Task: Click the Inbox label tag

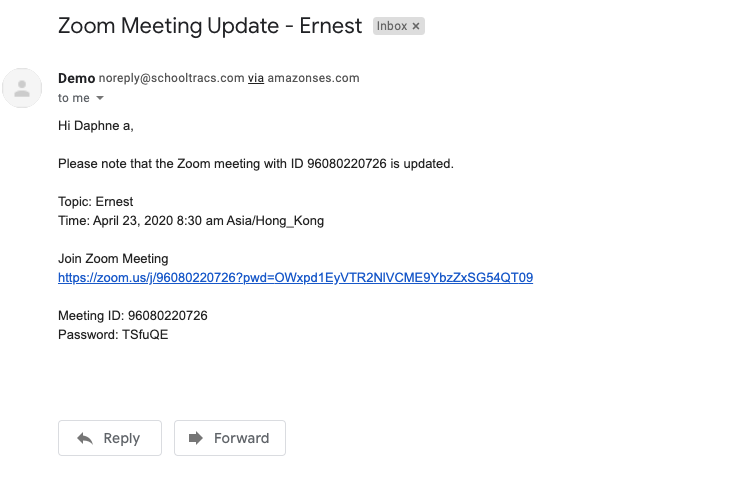Action: click(x=392, y=27)
